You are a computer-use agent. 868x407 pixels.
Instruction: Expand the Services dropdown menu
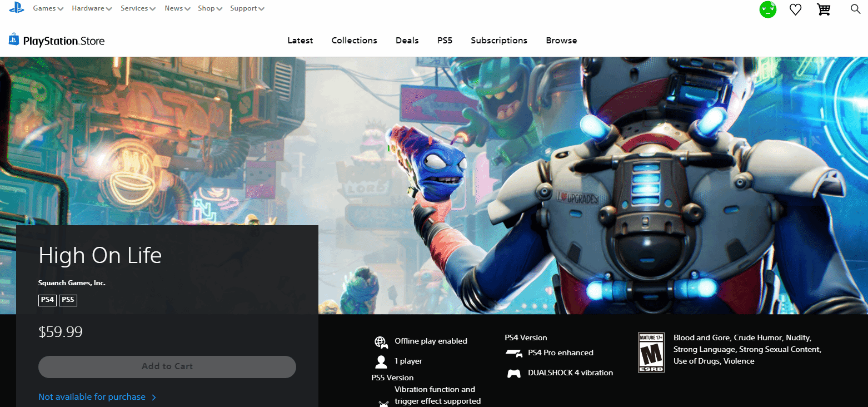(x=138, y=8)
